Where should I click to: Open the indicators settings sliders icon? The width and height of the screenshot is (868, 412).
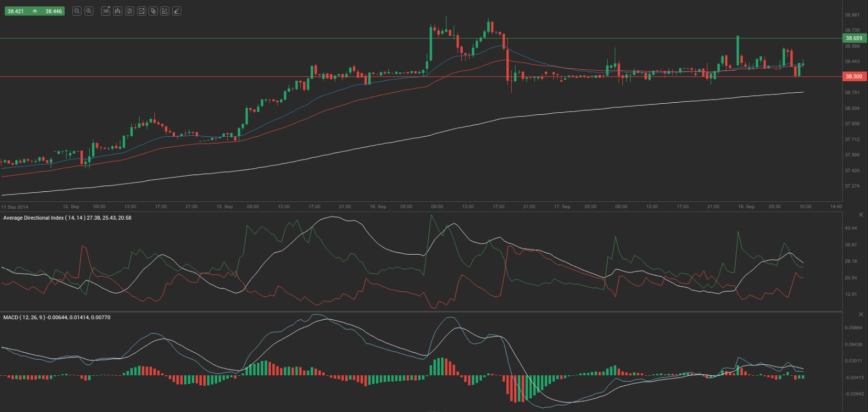tap(130, 11)
